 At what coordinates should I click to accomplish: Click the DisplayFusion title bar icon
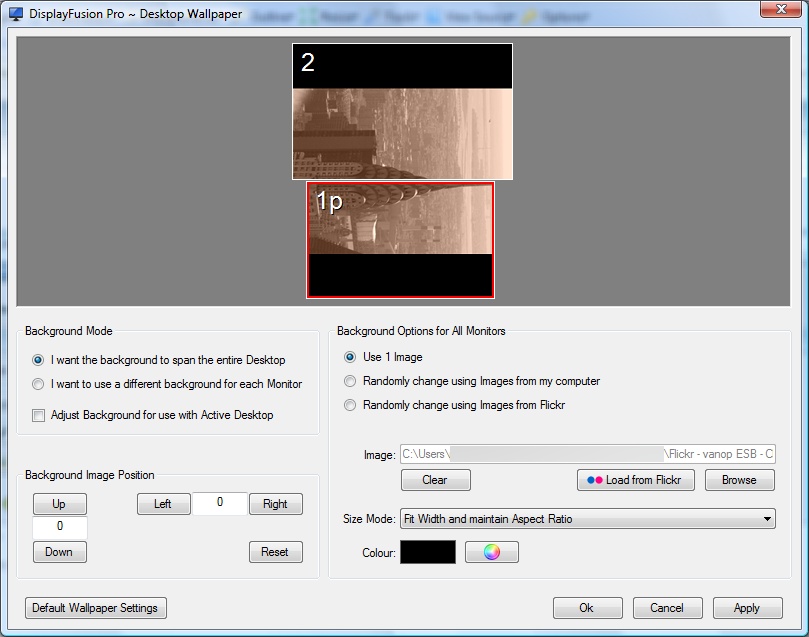coord(16,15)
